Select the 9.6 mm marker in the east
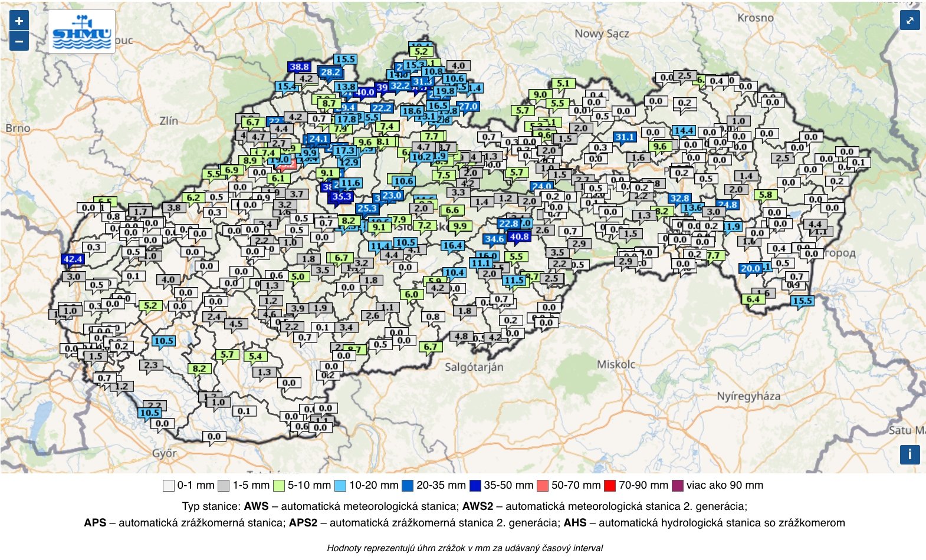 pos(660,146)
